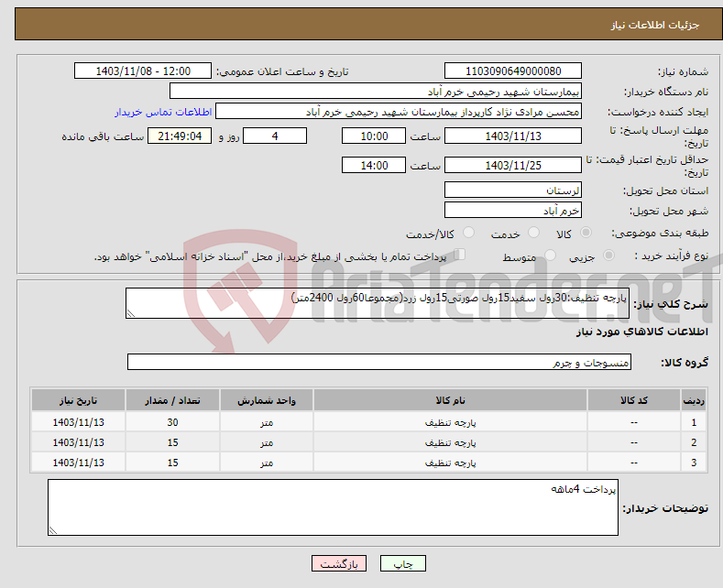
Task: Click the description text area's corner grip handle
Action: coord(131,313)
